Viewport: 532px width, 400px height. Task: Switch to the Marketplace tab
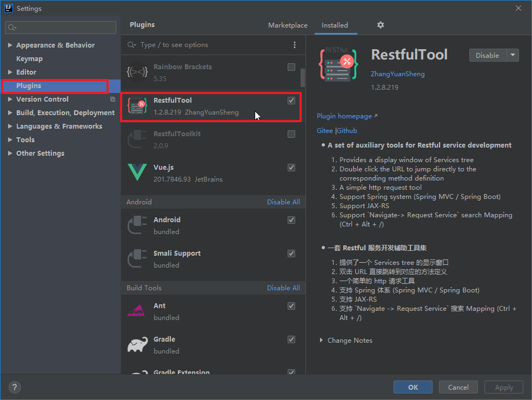point(288,25)
